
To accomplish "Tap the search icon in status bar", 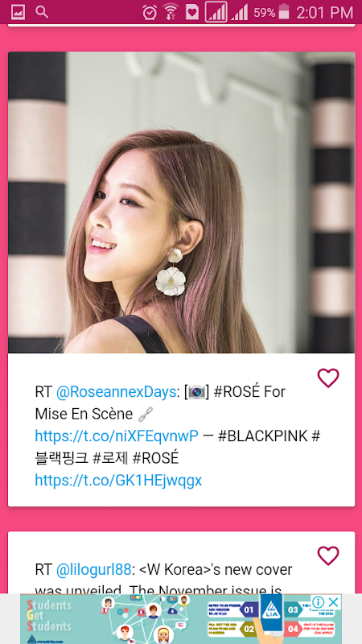I will (42, 12).
